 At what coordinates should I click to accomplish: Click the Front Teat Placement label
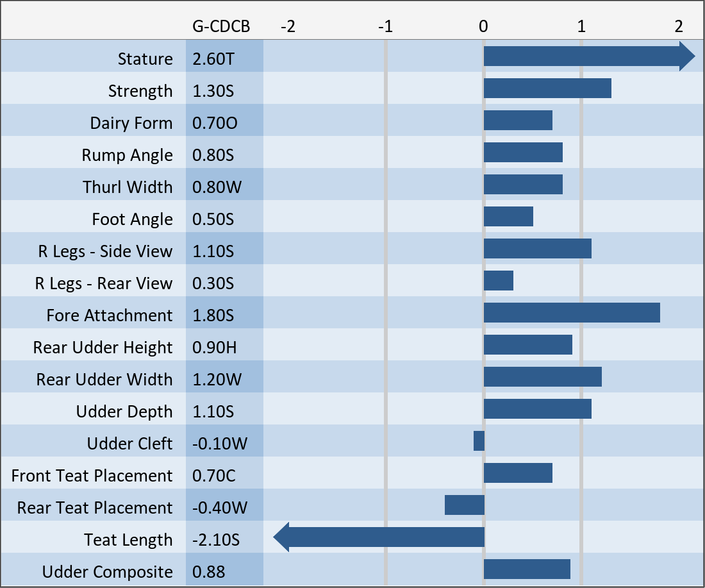click(x=92, y=476)
